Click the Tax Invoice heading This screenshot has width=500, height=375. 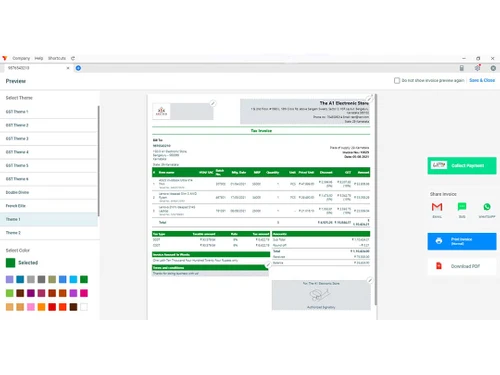point(261,131)
